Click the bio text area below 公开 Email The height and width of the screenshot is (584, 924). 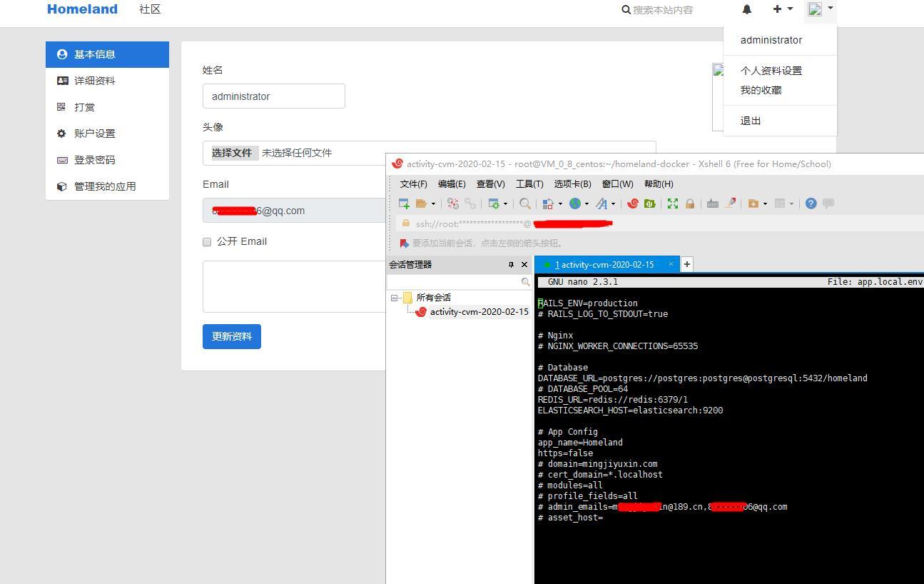pyautogui.click(x=294, y=286)
